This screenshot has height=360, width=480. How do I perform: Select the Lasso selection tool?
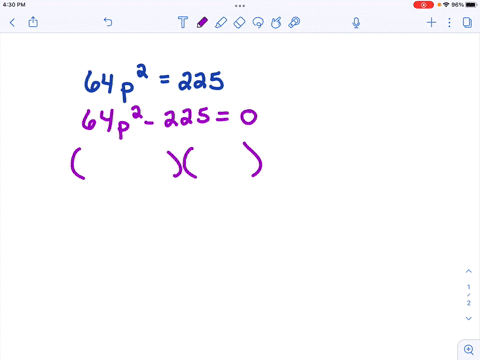(x=258, y=23)
